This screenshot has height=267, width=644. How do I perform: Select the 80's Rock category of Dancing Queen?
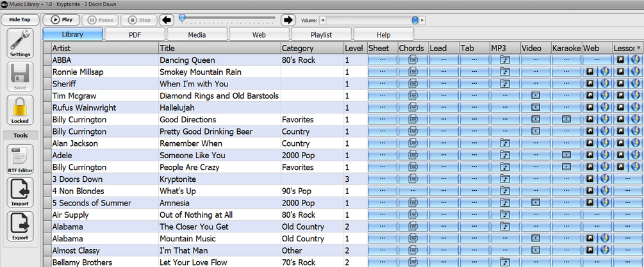coord(312,60)
